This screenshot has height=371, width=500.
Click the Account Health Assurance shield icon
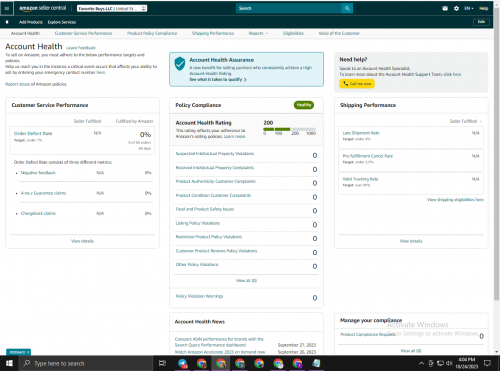click(180, 63)
